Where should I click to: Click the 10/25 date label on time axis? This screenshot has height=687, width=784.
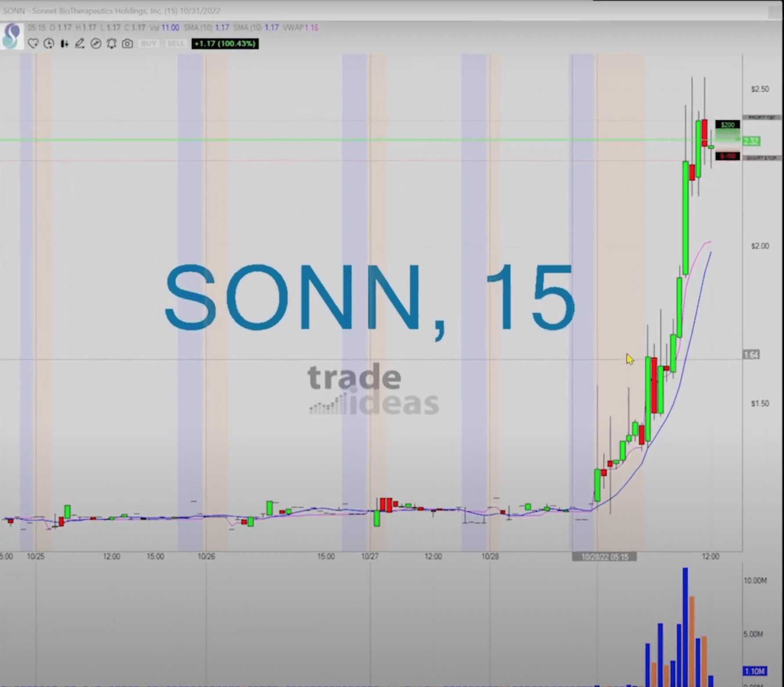36,556
